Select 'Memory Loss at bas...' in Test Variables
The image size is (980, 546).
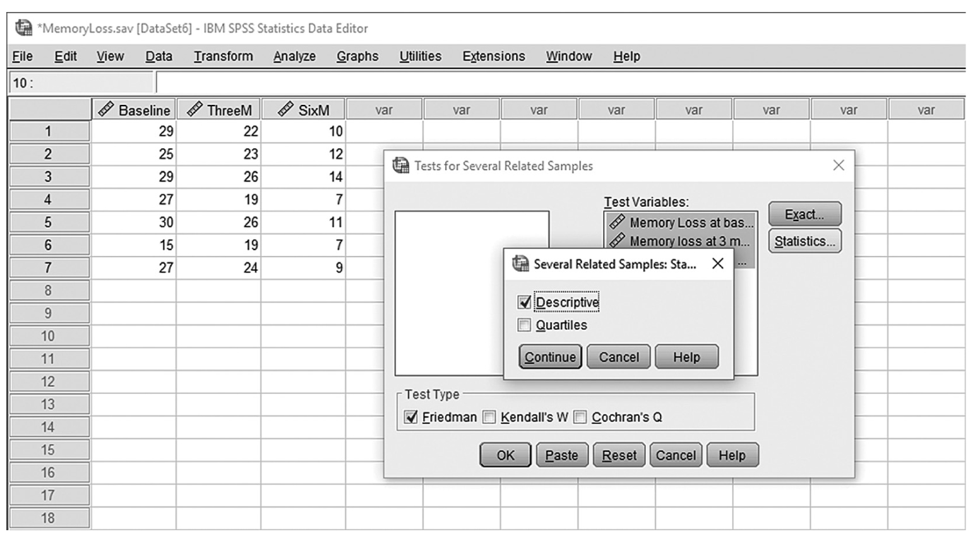pyautogui.click(x=681, y=222)
